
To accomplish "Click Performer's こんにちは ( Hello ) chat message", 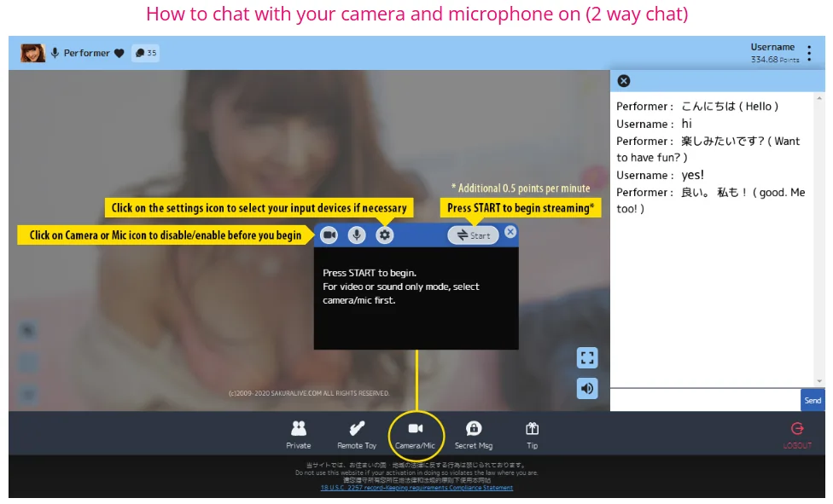I will [x=697, y=107].
